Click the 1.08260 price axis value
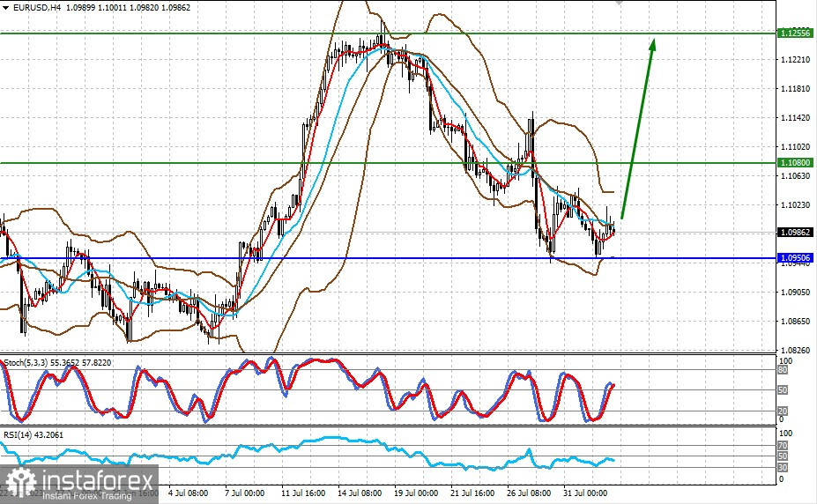This screenshot has height=504, width=817. tap(796, 351)
